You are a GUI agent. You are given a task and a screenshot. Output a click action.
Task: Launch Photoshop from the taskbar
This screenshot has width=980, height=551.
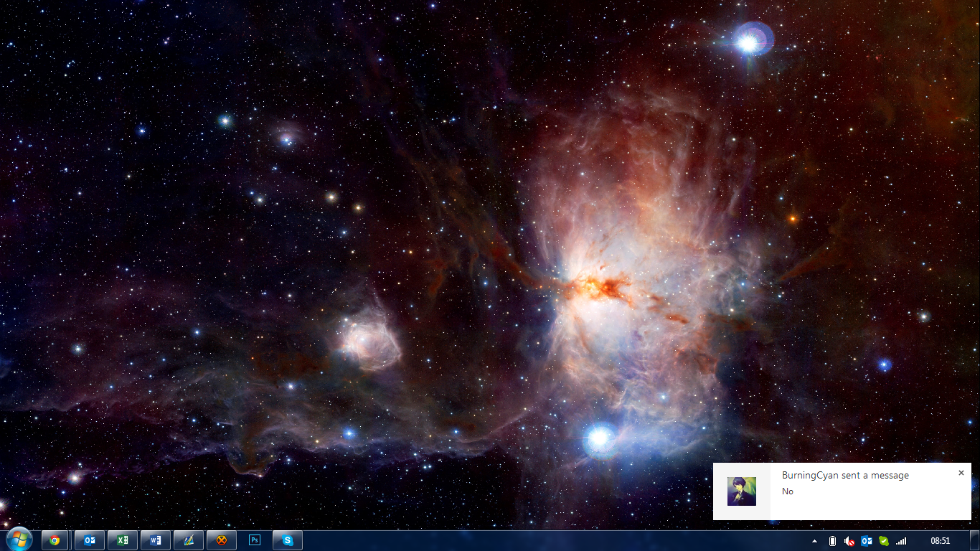[x=255, y=540]
